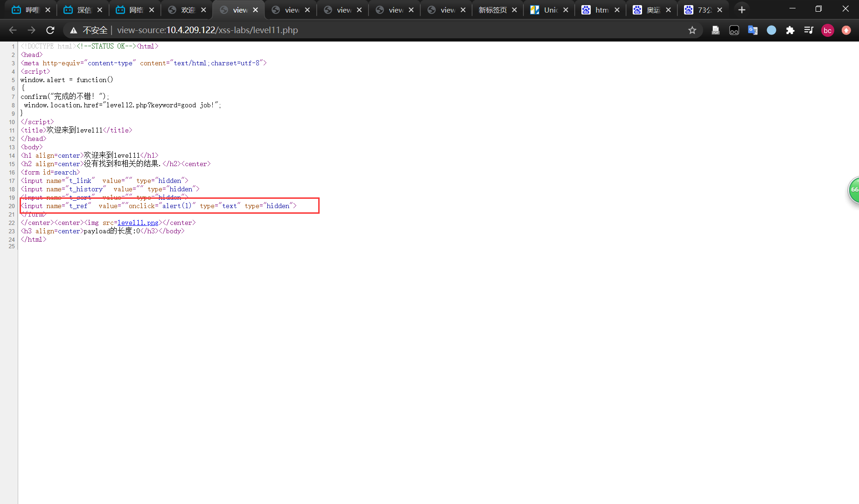This screenshot has height=504, width=859.
Task: Close the 73公 tab
Action: pos(719,10)
